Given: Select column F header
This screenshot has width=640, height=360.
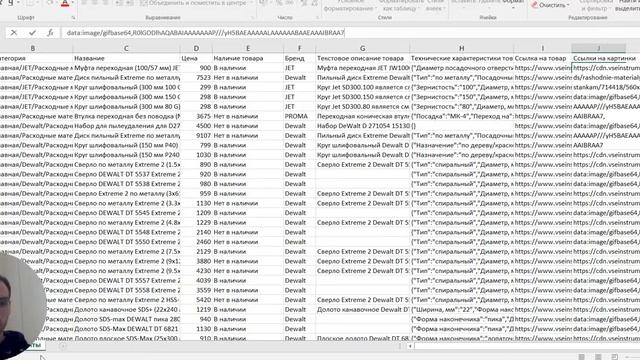Looking at the screenshot, I should [299, 48].
